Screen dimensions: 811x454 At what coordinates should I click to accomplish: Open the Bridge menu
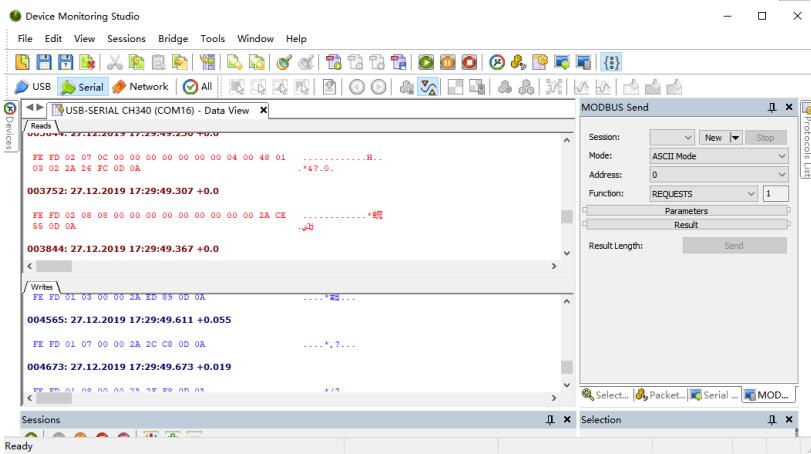[x=173, y=39]
